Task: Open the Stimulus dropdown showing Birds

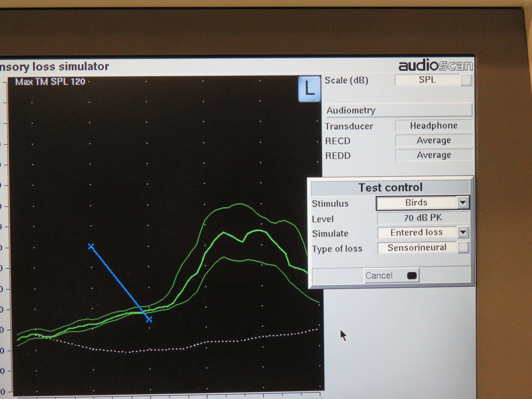Action: (462, 203)
